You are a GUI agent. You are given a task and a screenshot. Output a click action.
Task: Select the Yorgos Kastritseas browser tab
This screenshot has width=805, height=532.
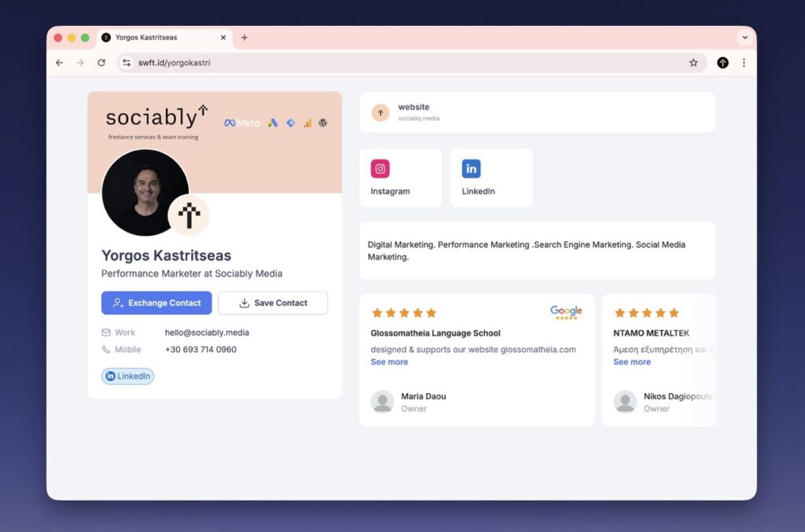pos(157,38)
